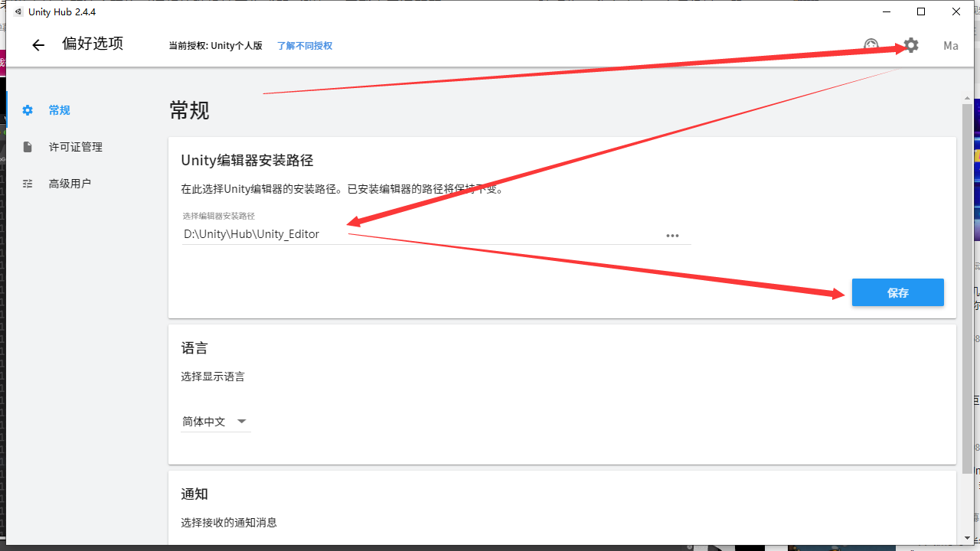Open the 了解不同授权 link
Viewport: 980px width, 551px height.
[x=304, y=45]
